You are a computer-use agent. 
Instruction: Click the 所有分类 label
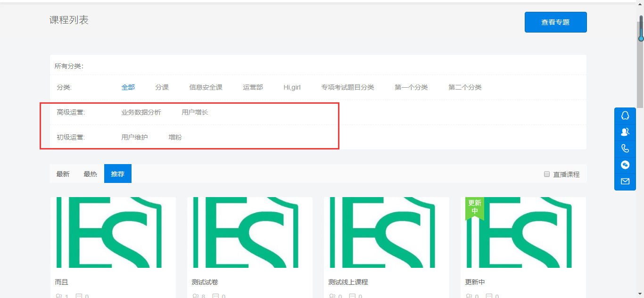click(x=69, y=66)
